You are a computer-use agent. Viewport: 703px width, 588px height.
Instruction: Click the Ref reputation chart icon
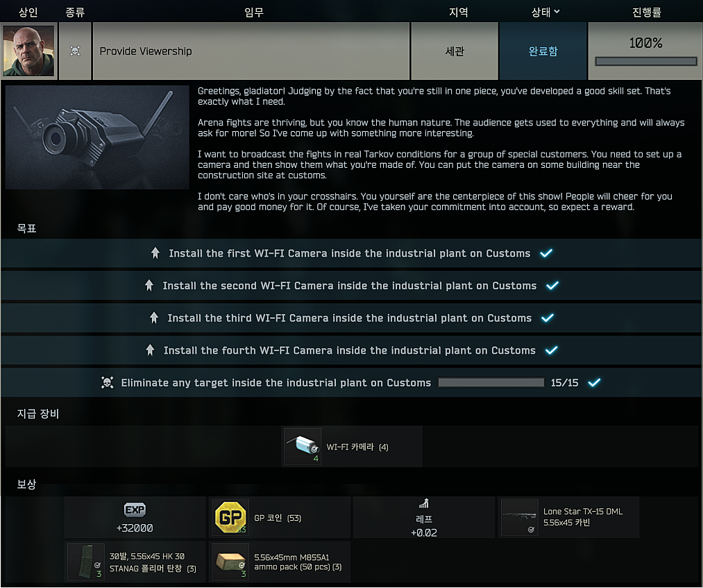(x=424, y=504)
